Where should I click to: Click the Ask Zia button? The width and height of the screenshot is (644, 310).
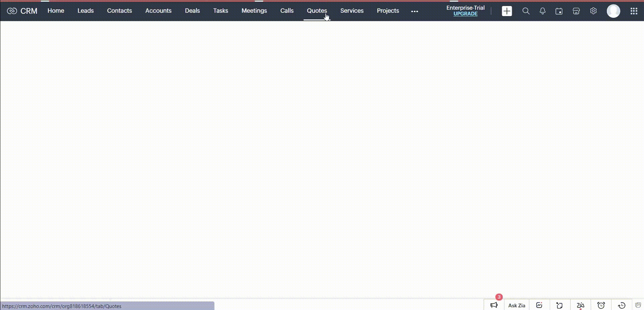[x=517, y=305]
